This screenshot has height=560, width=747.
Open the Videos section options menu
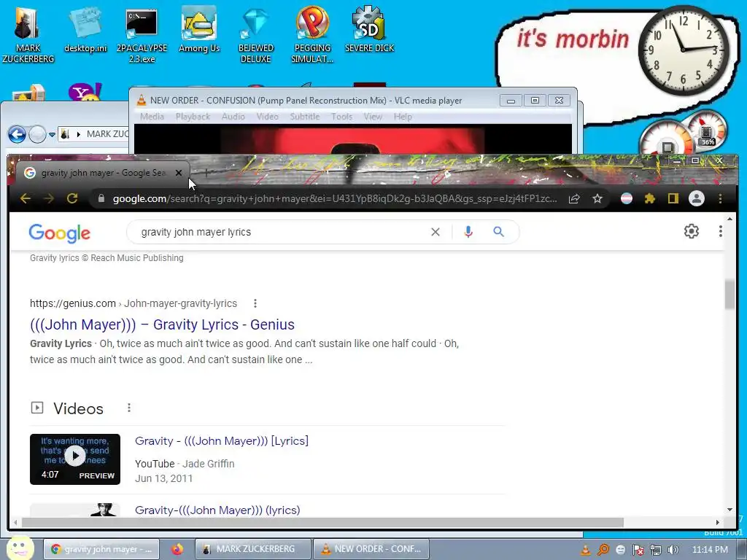tap(128, 408)
